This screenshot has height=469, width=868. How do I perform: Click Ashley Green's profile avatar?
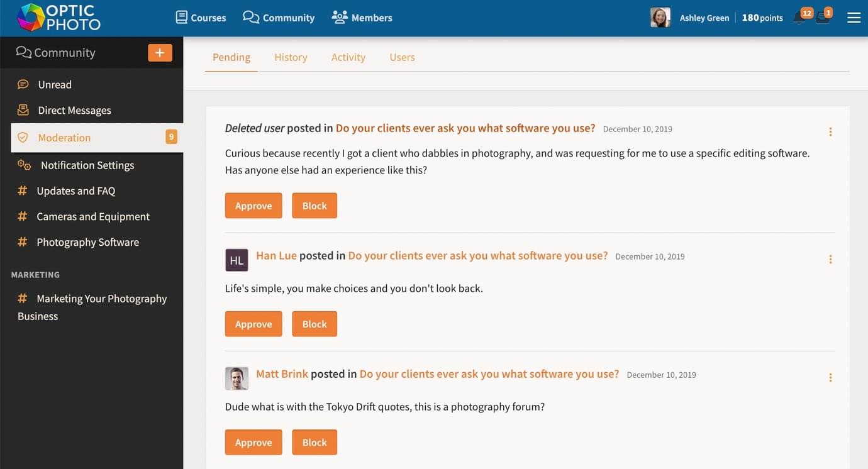[660, 18]
